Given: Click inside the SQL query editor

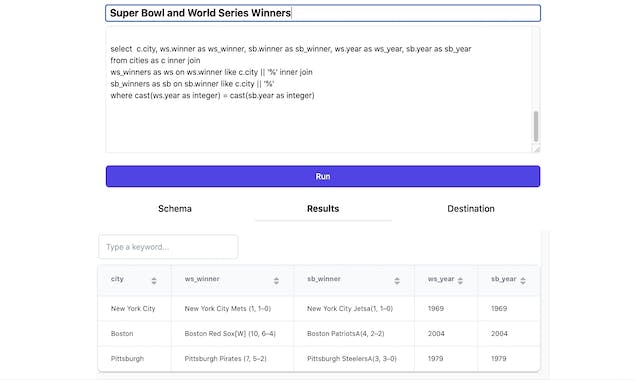Looking at the screenshot, I should [319, 90].
